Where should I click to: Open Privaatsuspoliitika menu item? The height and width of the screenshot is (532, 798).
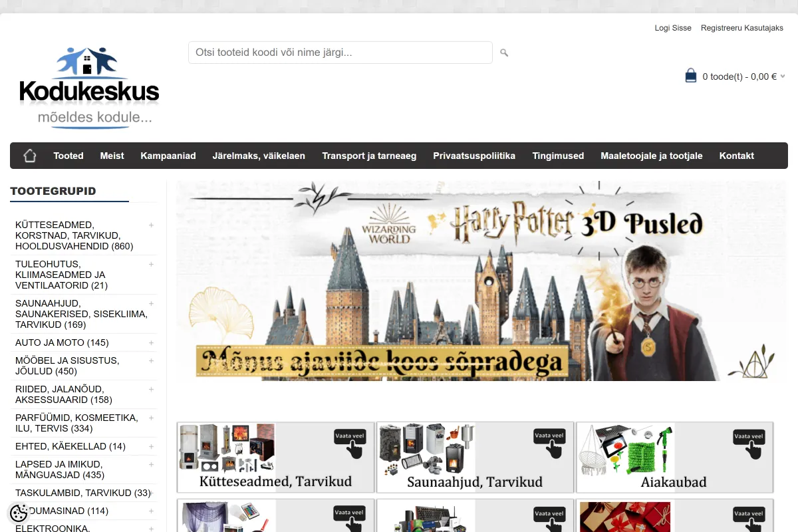pos(474,156)
